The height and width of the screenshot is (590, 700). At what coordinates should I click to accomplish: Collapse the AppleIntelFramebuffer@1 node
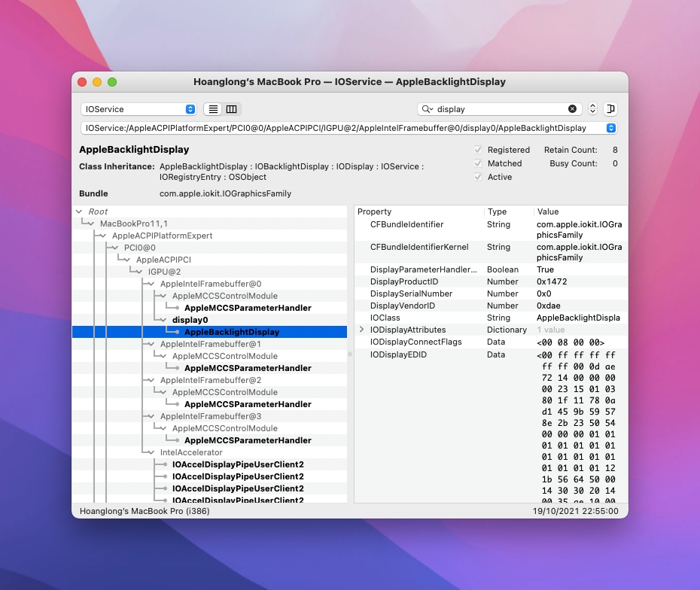151,344
